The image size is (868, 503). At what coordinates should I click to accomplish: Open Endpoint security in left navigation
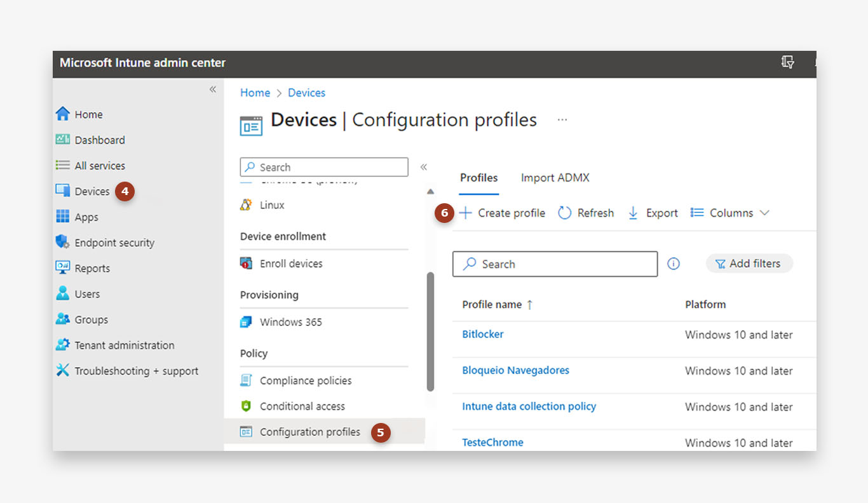click(x=114, y=243)
